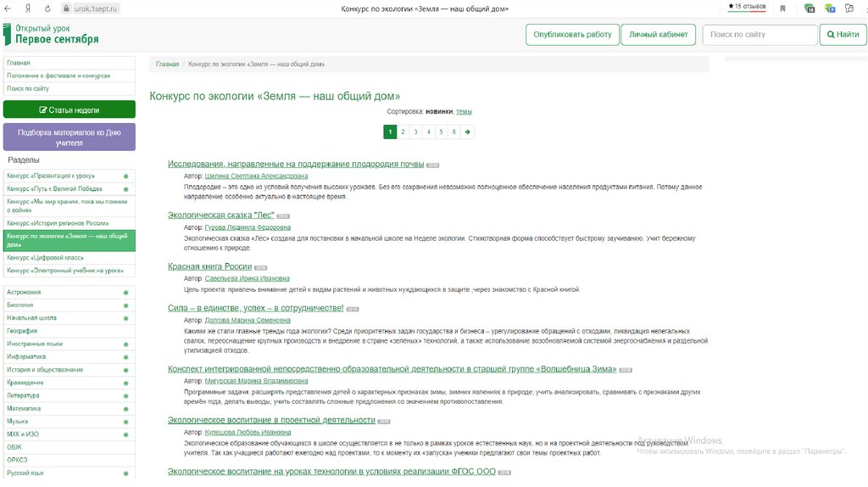
Task: Open green shield extension with badge 18
Action: click(810, 8)
